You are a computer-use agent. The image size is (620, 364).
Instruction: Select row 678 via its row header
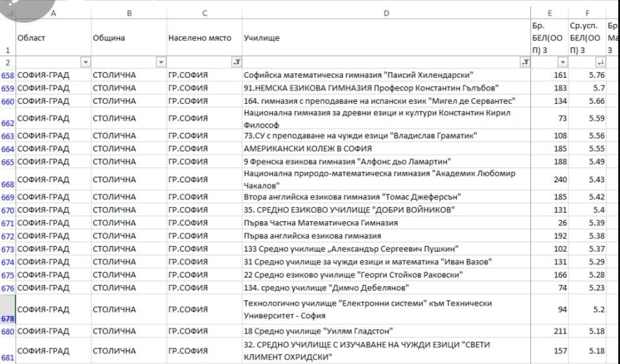pos(8,318)
